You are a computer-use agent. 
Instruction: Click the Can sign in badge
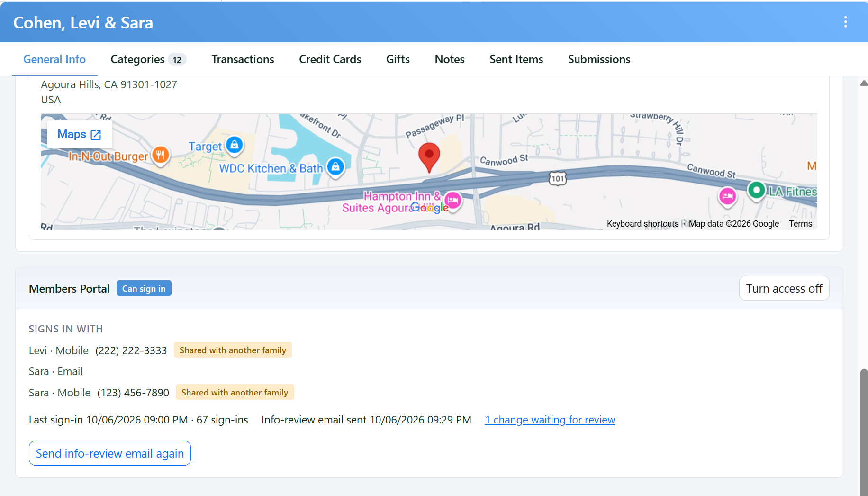coord(144,288)
